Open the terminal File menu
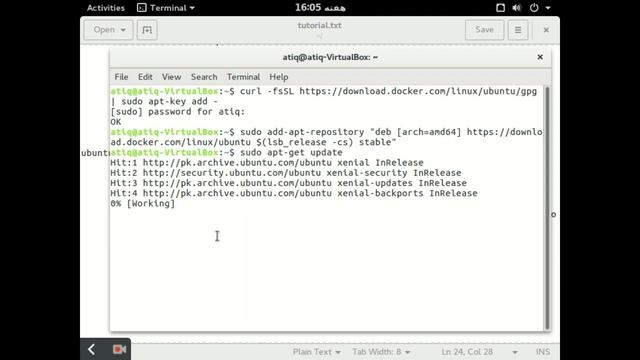Screen dimensions: 640x360 [121, 77]
